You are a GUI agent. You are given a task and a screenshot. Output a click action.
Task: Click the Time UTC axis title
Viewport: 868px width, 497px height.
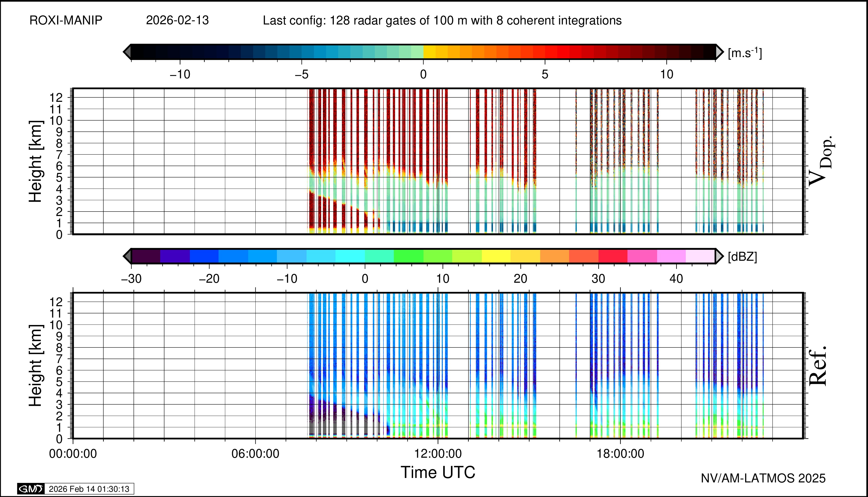point(438,473)
